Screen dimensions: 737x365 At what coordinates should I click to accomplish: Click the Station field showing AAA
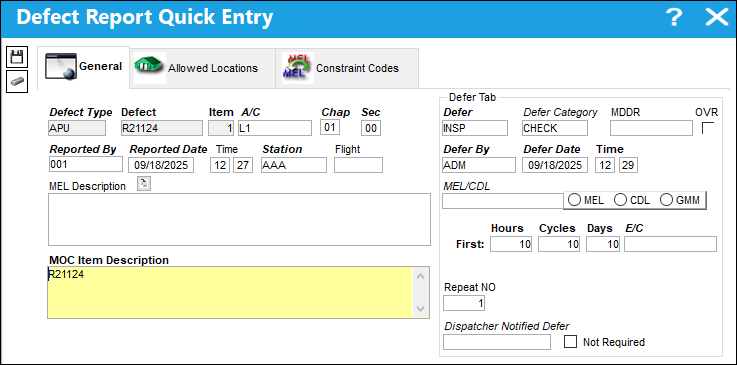point(294,165)
